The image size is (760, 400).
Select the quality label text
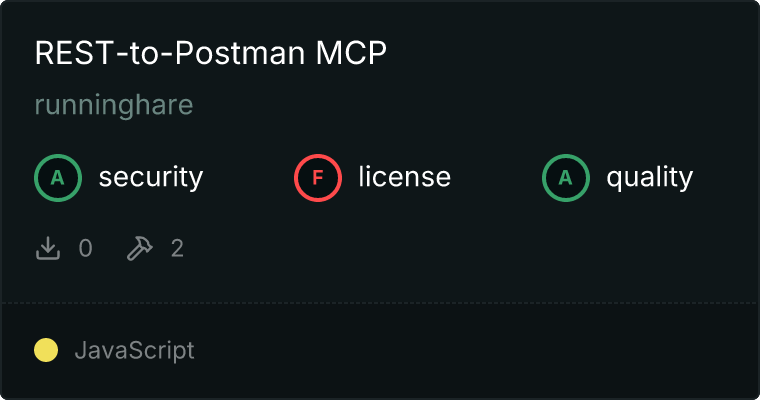click(649, 177)
